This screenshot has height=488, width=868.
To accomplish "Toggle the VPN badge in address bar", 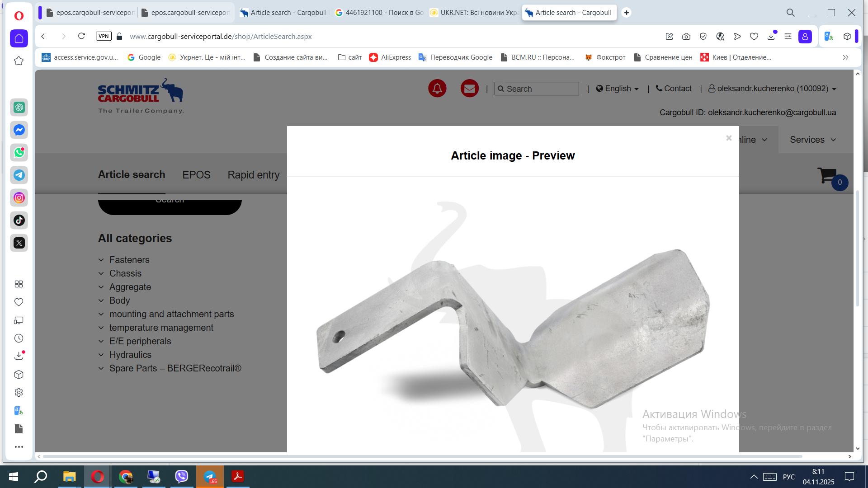I will point(104,36).
